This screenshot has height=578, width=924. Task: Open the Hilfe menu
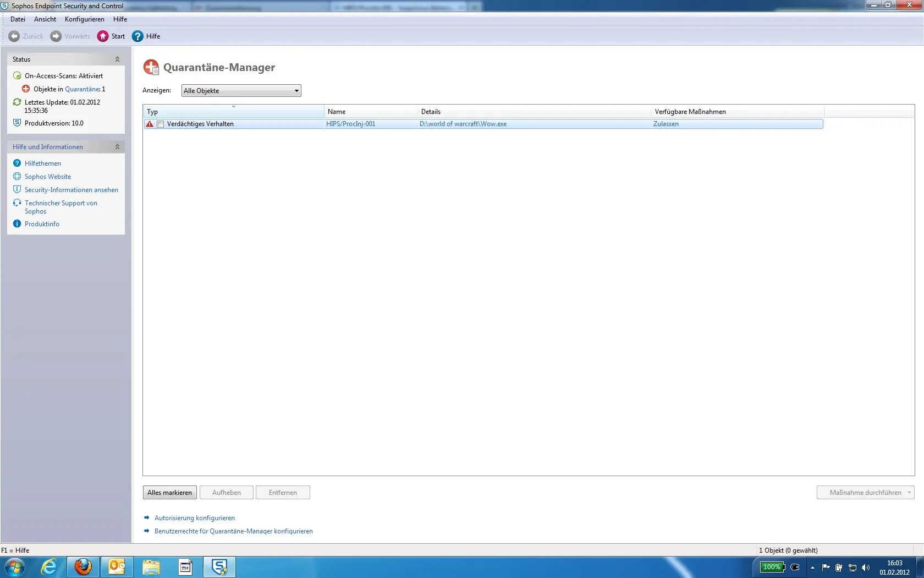(120, 19)
